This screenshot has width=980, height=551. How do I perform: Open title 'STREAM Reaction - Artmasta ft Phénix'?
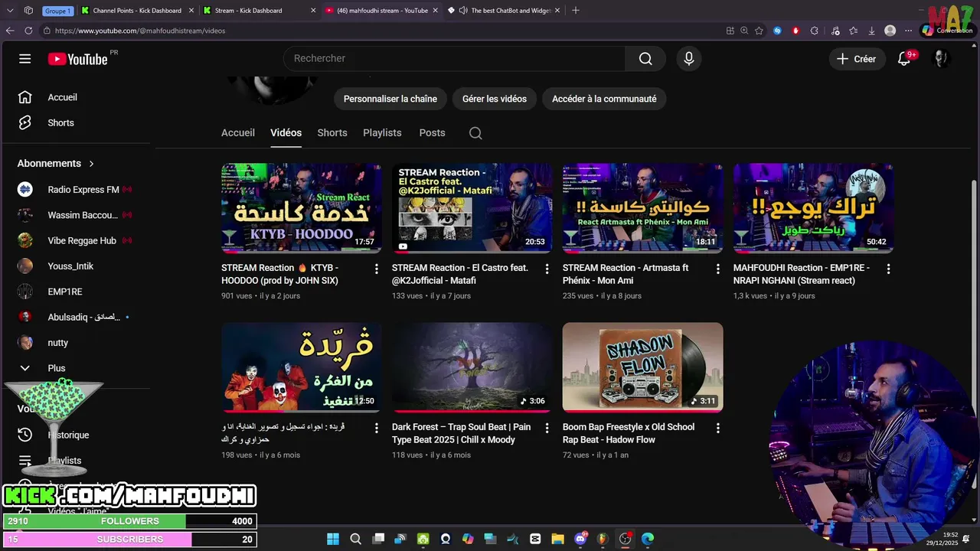626,274
